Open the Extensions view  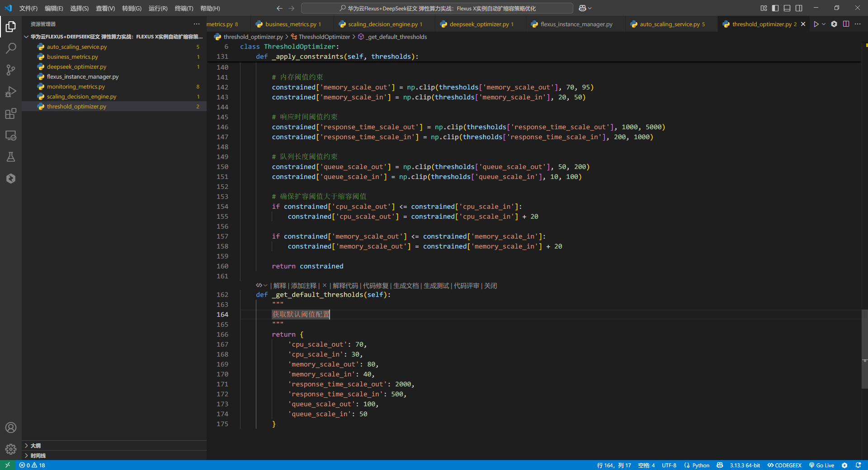pos(11,113)
